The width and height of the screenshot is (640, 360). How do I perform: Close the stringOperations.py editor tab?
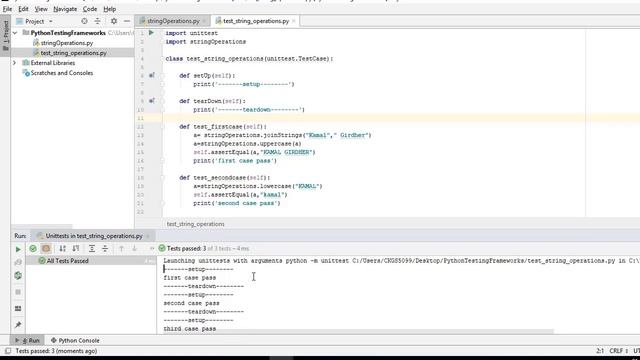[x=204, y=21]
